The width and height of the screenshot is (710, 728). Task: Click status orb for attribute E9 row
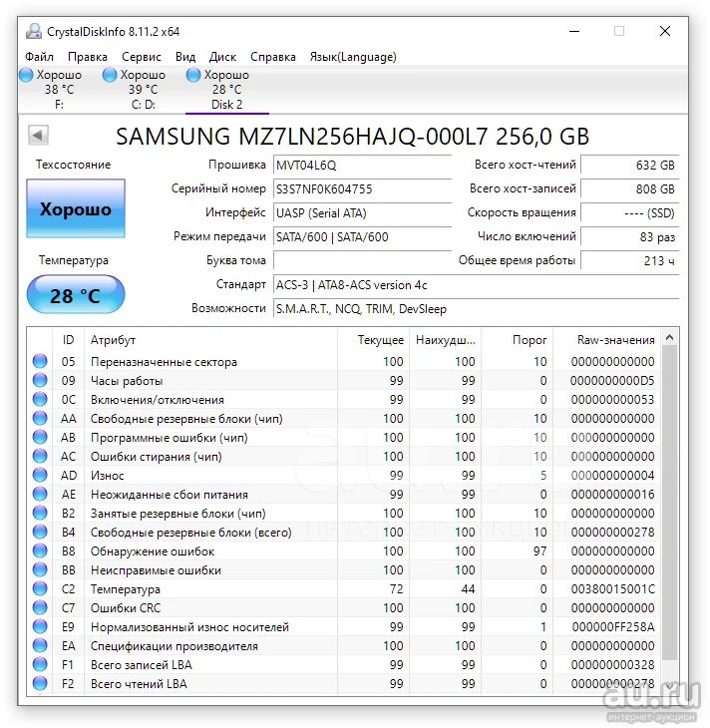40,627
